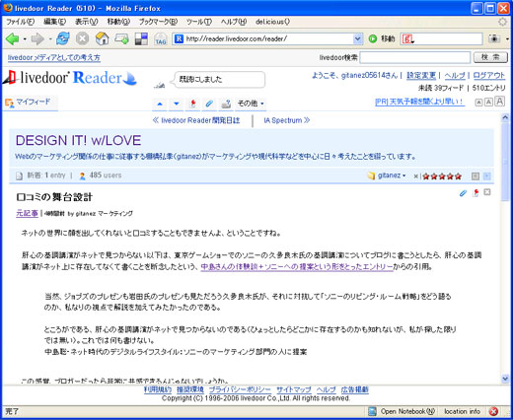513x420 pixels.
Task: Open the DESIGN IT! w/LOVE feed title
Action: point(78,141)
